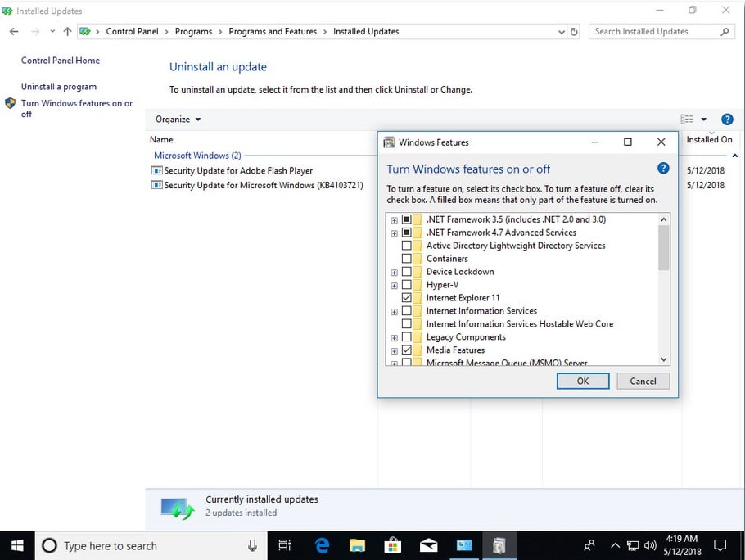Refresh the Installed Updates list
This screenshot has width=745, height=560.
tap(574, 32)
